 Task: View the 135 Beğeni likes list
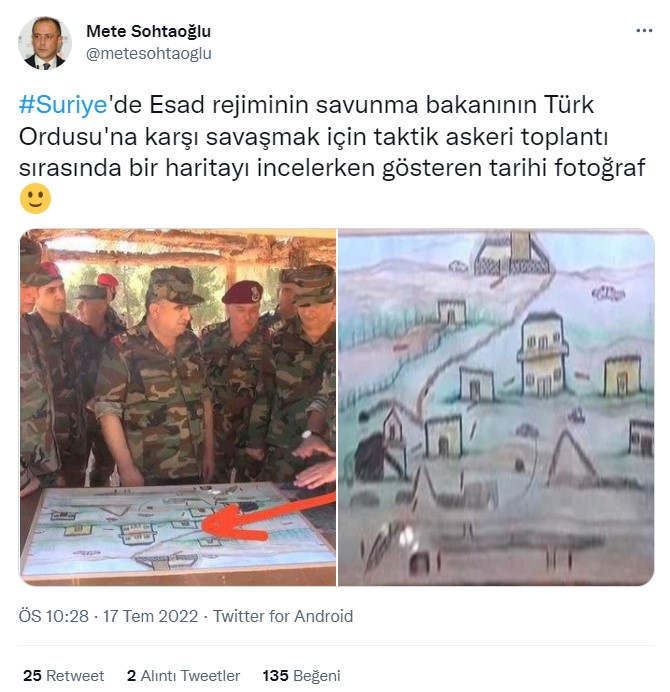[301, 676]
